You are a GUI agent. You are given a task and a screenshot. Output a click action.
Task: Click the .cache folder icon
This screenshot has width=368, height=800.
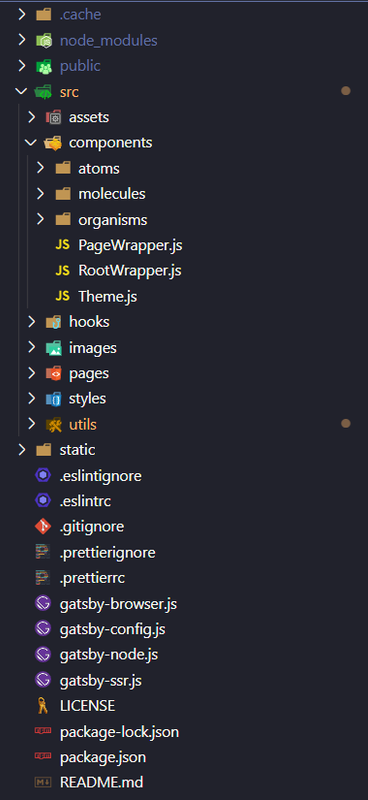click(x=44, y=15)
